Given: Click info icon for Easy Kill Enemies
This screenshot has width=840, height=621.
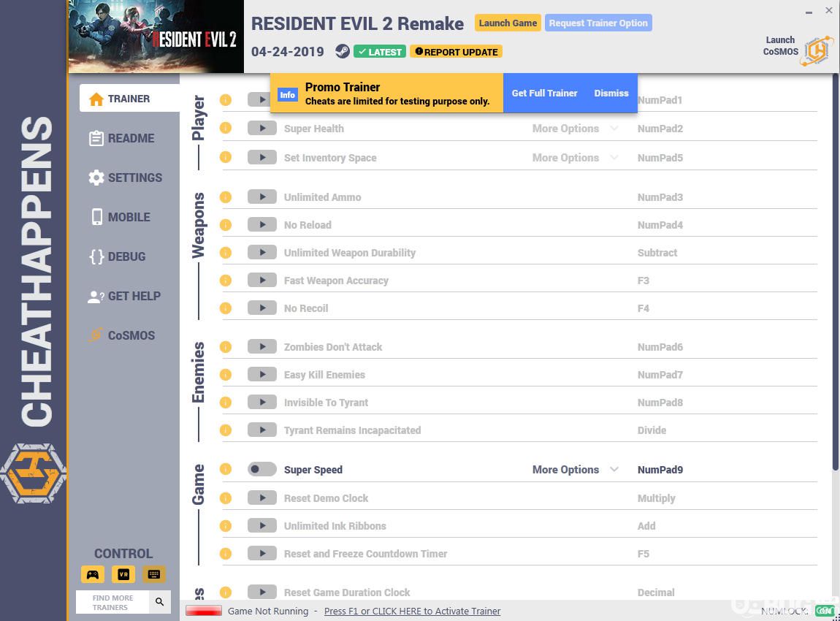Looking at the screenshot, I should [x=226, y=375].
